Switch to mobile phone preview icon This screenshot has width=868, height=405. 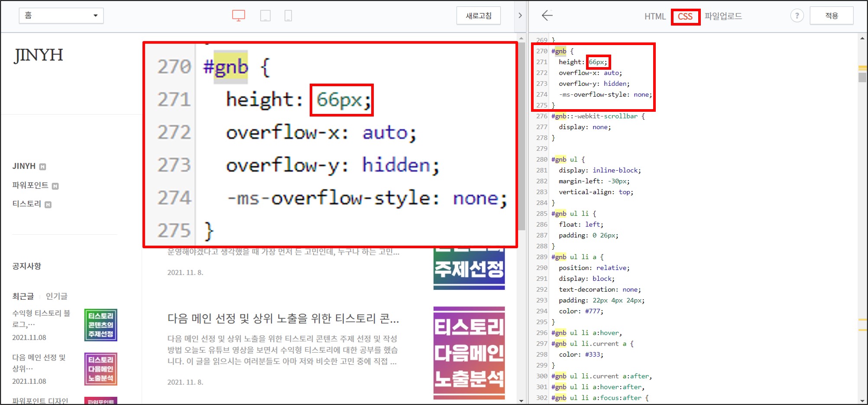pos(288,16)
